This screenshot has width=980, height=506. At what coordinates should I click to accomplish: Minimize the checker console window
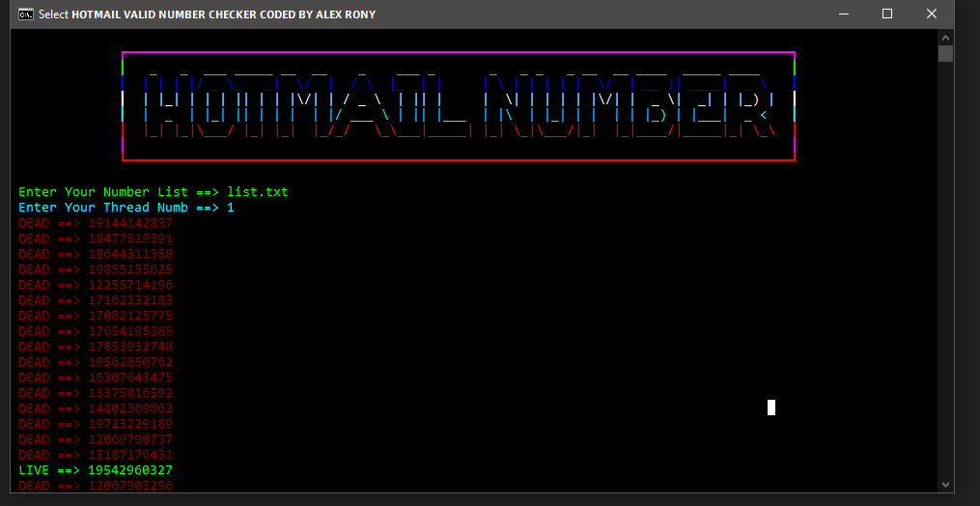[x=843, y=14]
